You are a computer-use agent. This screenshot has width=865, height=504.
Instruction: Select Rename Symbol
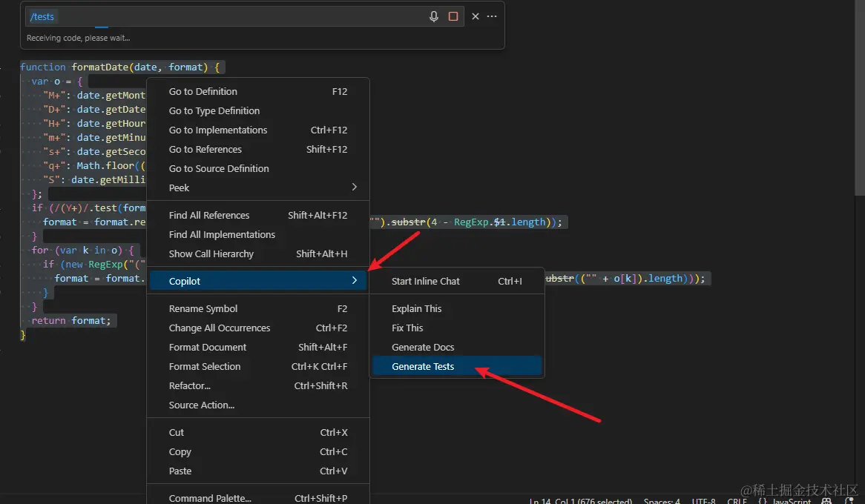258,309
